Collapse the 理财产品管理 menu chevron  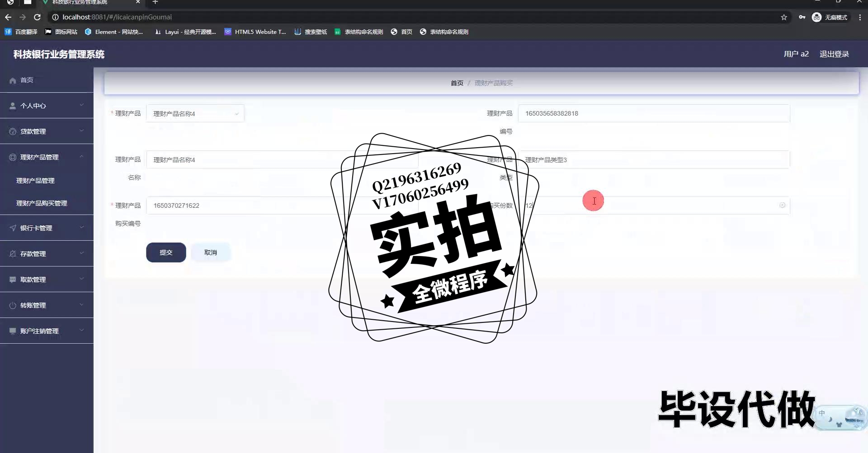[x=82, y=157]
